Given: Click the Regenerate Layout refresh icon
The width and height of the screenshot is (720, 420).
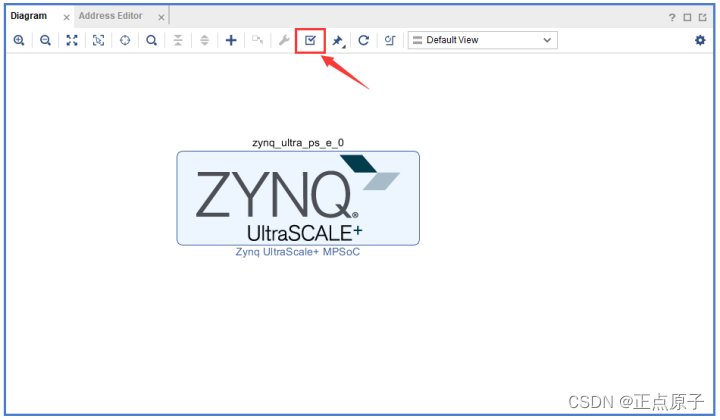Looking at the screenshot, I should (364, 40).
